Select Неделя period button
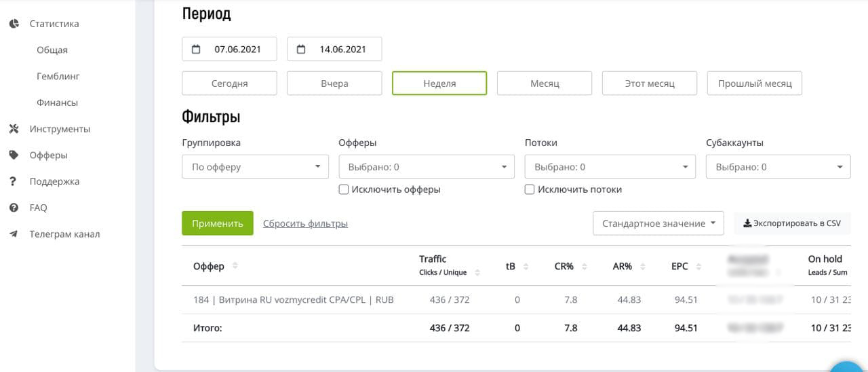The width and height of the screenshot is (868, 372). click(439, 83)
